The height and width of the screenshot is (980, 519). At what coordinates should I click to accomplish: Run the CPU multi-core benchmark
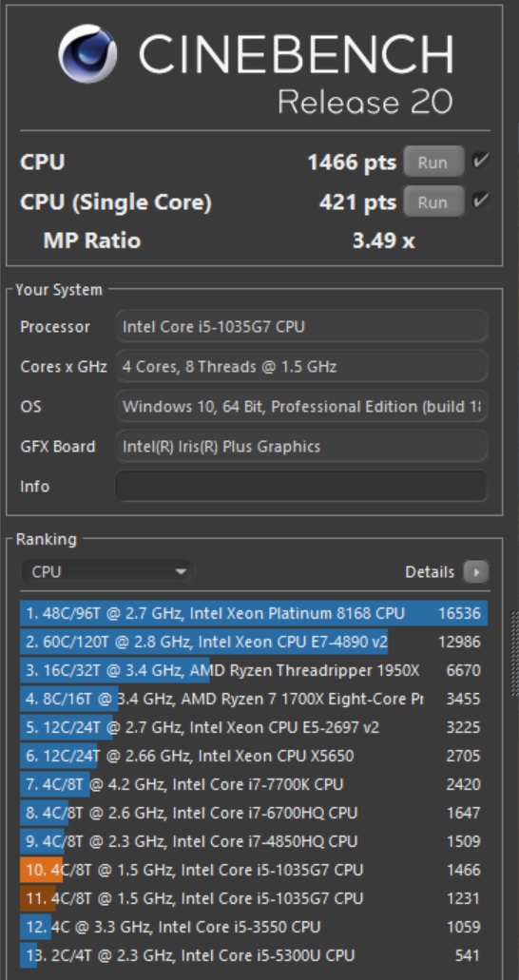[433, 162]
